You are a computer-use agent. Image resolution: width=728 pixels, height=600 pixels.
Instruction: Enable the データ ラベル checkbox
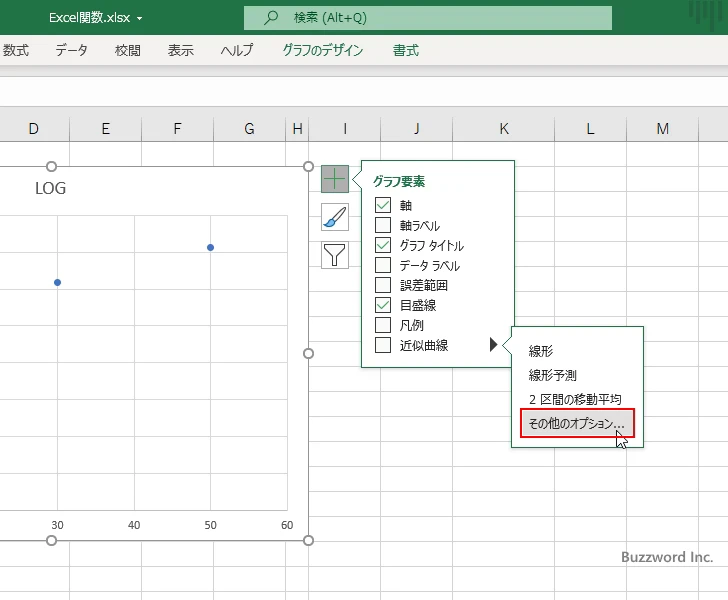pyautogui.click(x=383, y=265)
